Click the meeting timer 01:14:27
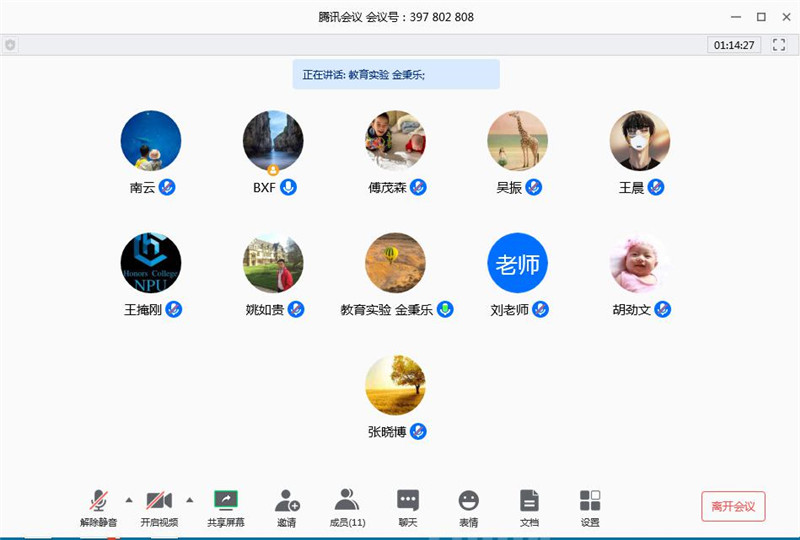800x540 pixels. (x=734, y=45)
